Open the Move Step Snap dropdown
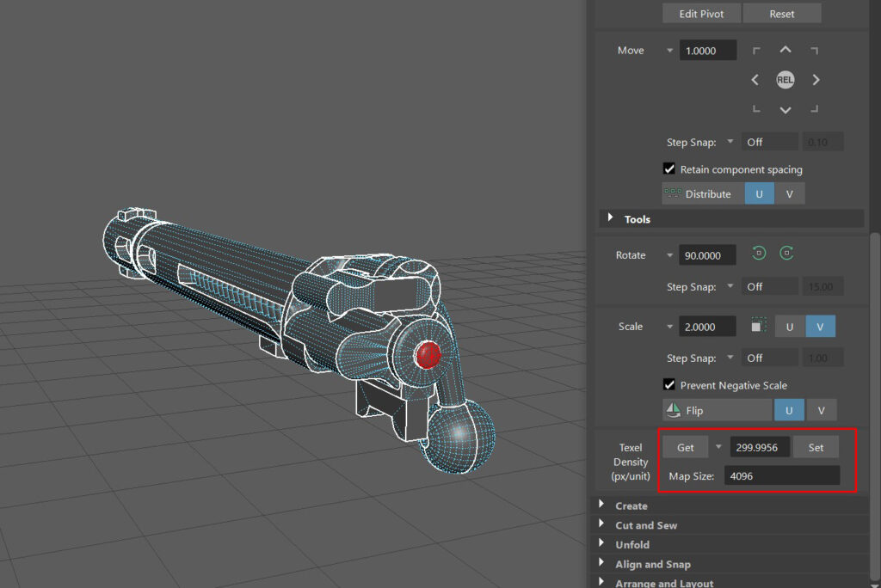Viewport: 881px width, 588px height. [x=730, y=142]
